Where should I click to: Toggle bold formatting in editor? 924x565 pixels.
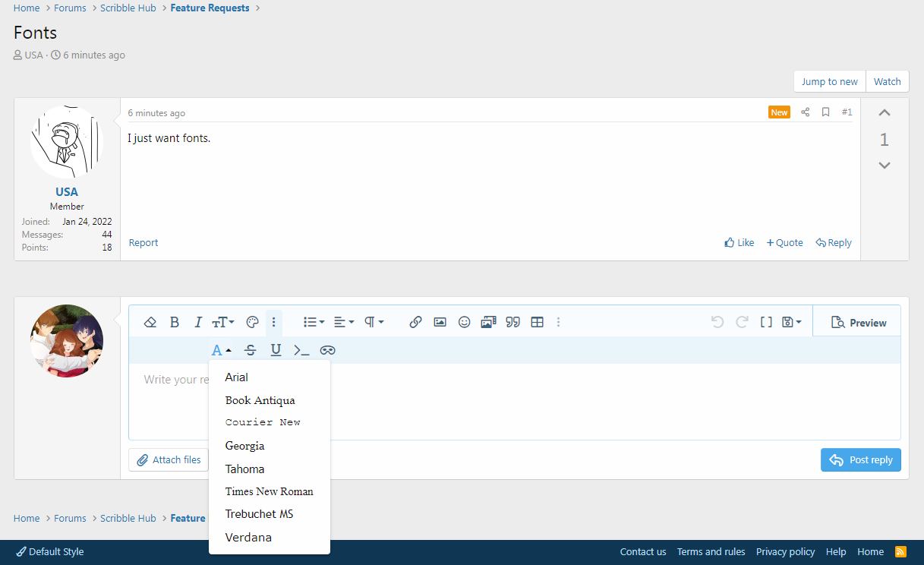tap(175, 322)
